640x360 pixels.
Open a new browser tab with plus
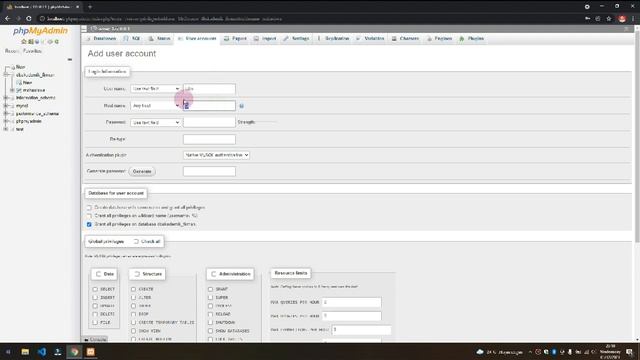pos(90,7)
